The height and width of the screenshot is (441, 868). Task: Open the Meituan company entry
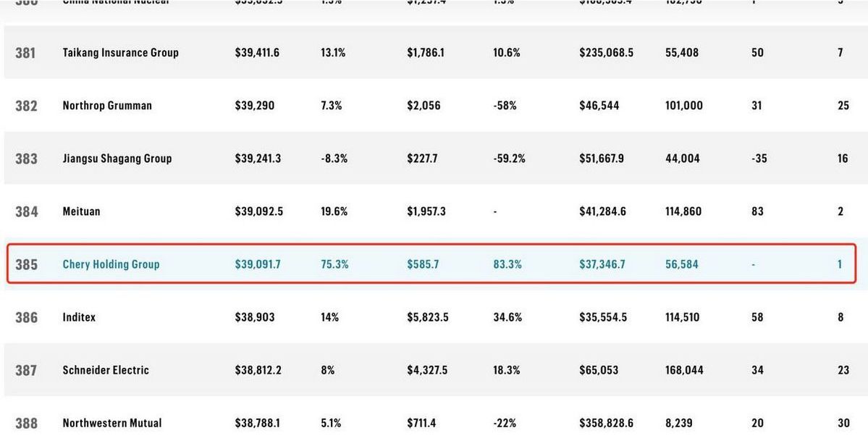tap(81, 211)
